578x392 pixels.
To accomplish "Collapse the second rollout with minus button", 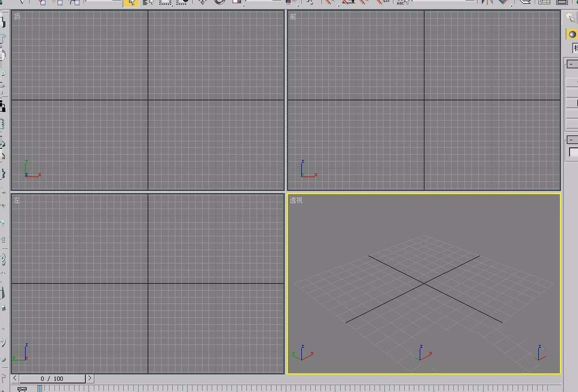I will 572,140.
